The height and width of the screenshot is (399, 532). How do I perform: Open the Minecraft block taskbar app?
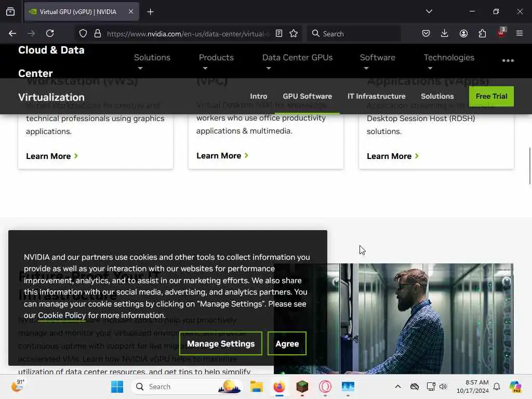302,387
